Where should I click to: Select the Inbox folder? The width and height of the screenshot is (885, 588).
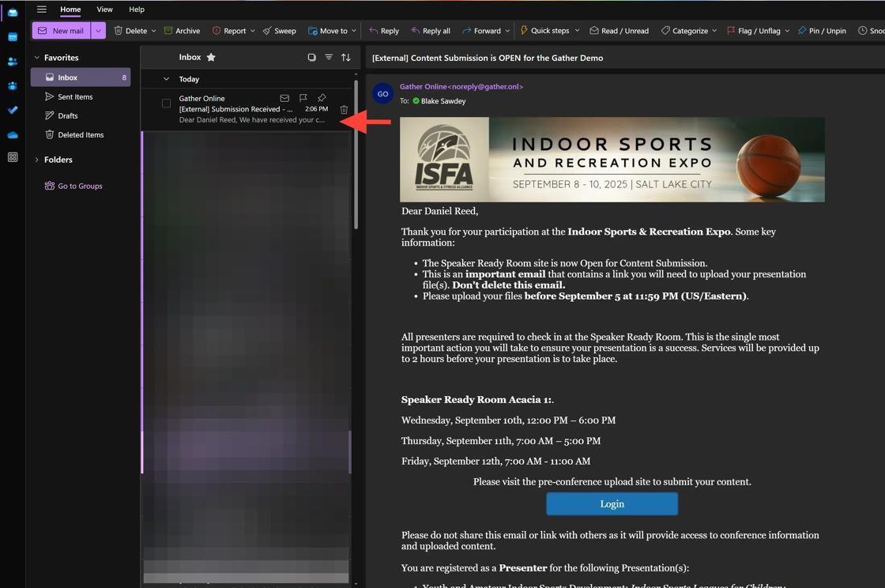click(81, 77)
